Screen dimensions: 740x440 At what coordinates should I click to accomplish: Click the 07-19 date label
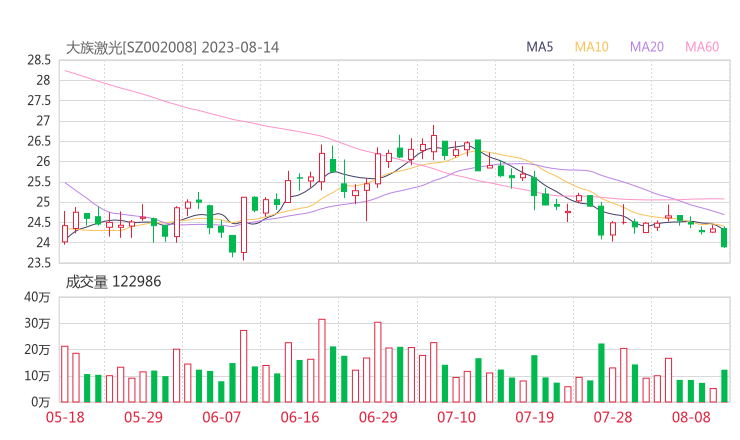click(534, 417)
